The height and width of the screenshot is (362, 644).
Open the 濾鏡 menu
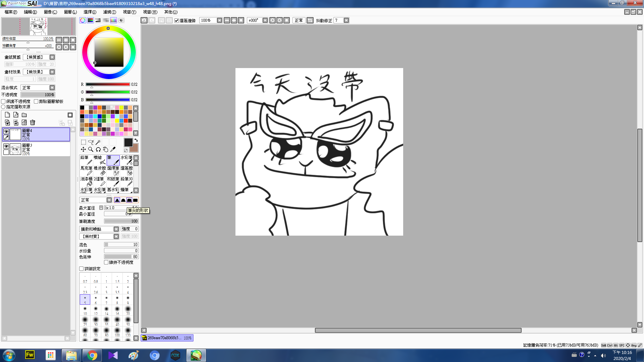click(110, 12)
